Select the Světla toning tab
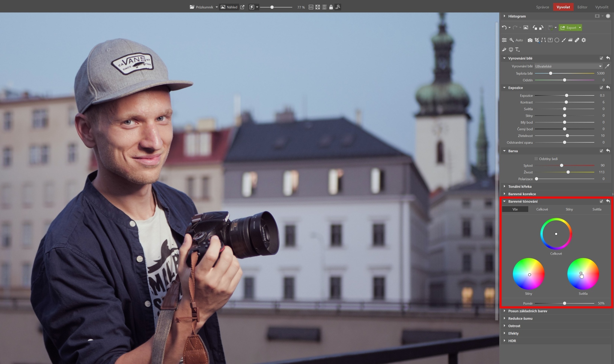The height and width of the screenshot is (364, 614). [x=597, y=209]
